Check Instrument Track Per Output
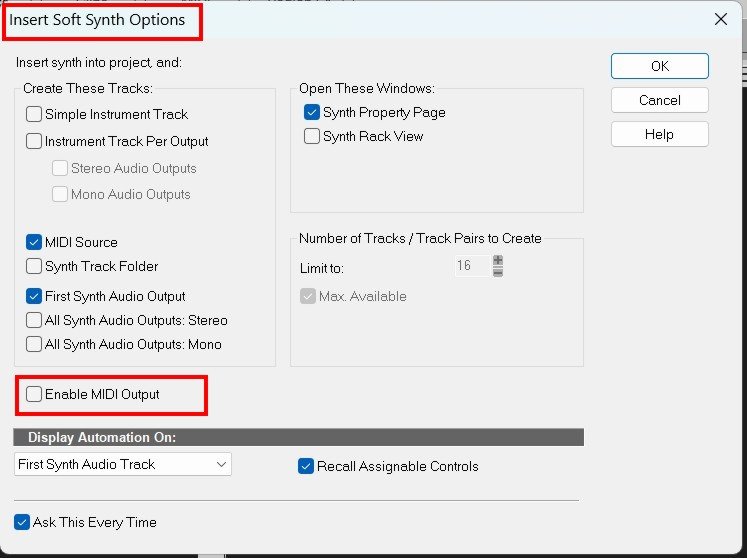The height and width of the screenshot is (558, 747). tap(34, 141)
